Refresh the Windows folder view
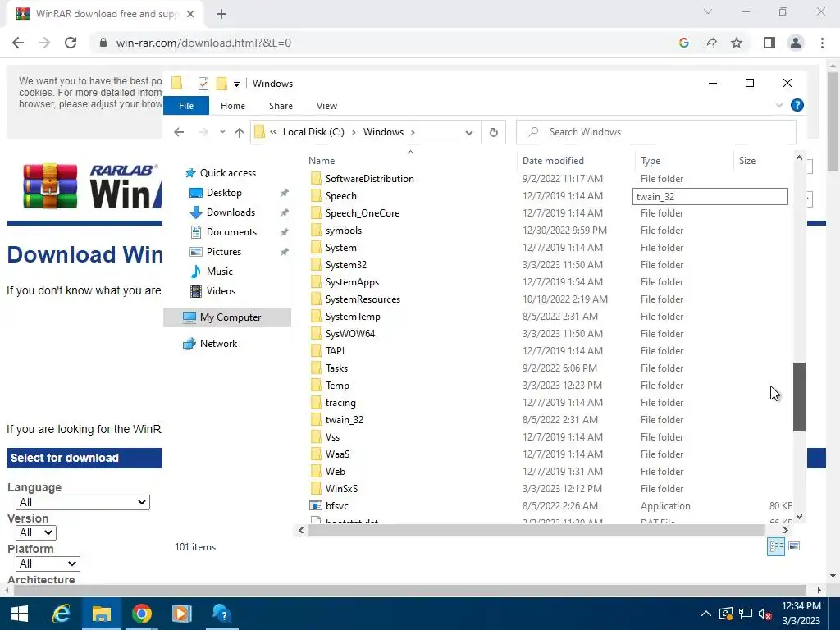 click(493, 132)
